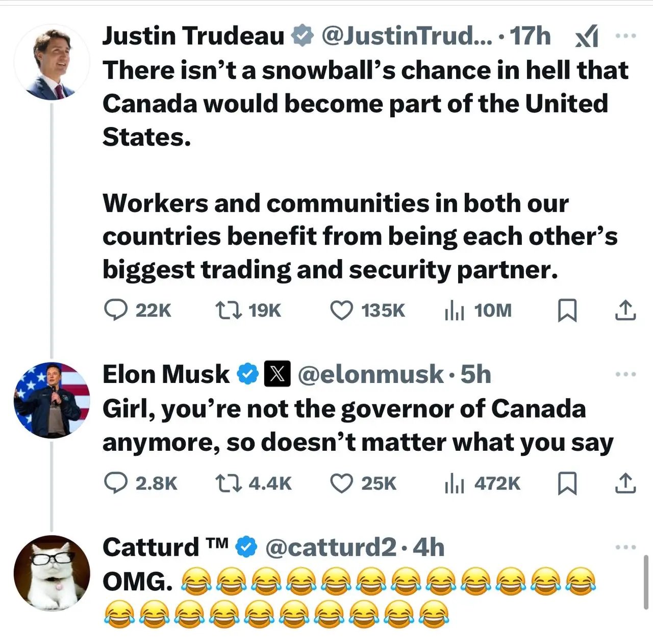This screenshot has height=644, width=653.
Task: Open Justin Trudeau's profile picture
Action: point(52,63)
